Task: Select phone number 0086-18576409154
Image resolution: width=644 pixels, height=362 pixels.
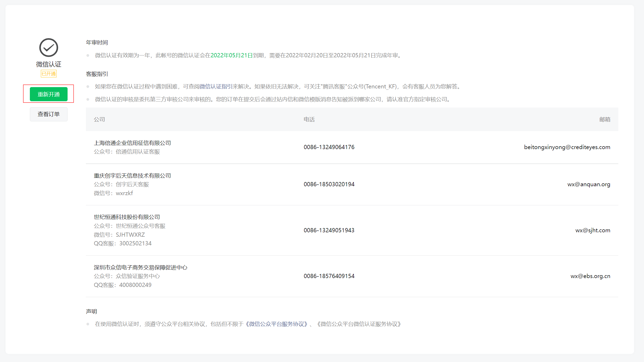Action: 329,276
